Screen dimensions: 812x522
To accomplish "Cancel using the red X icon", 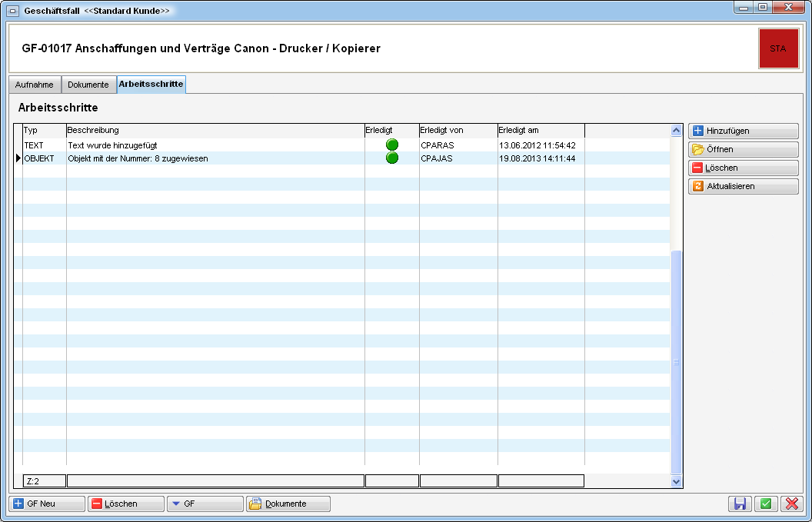I will pos(792,504).
